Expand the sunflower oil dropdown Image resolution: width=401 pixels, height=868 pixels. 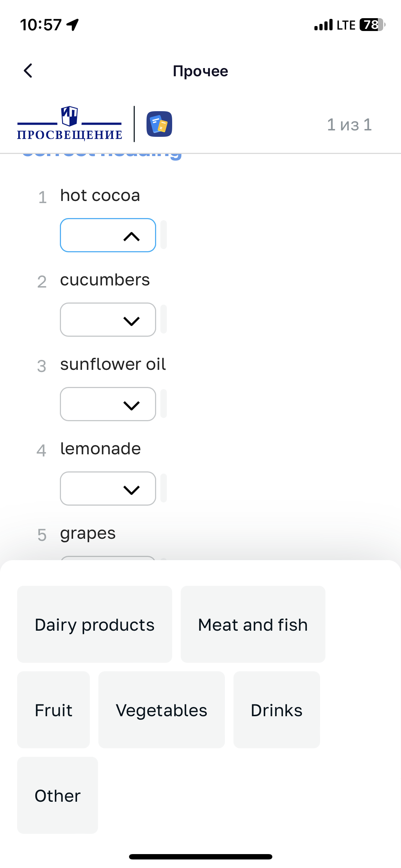(108, 404)
